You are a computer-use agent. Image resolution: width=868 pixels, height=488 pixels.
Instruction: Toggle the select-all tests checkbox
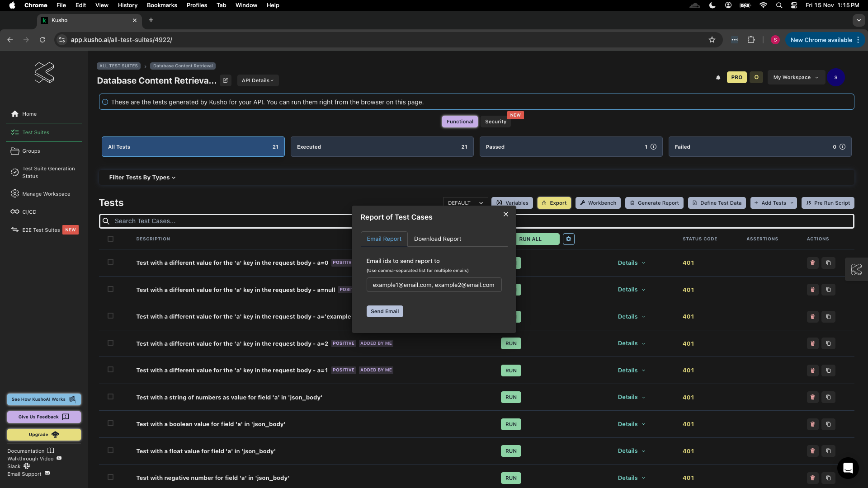coord(110,239)
